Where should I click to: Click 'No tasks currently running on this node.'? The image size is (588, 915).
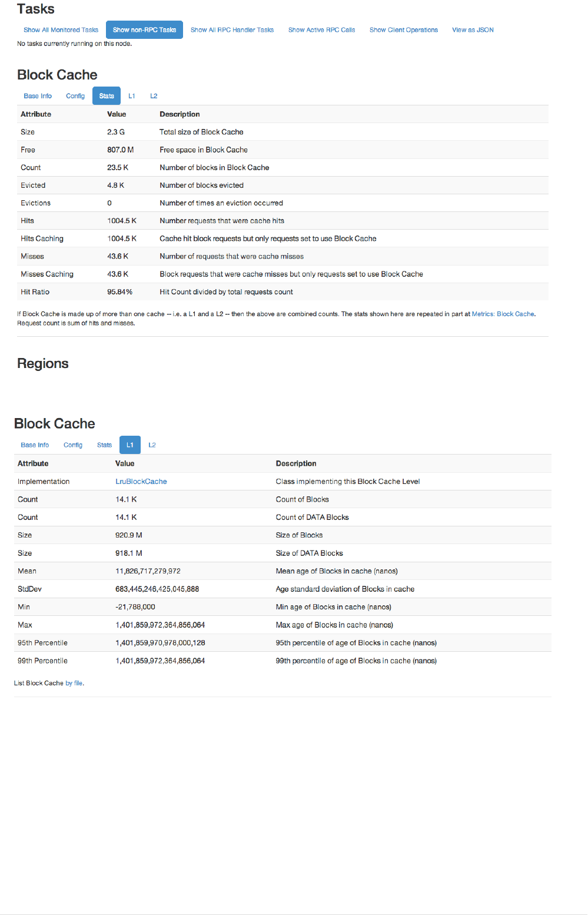click(x=74, y=44)
